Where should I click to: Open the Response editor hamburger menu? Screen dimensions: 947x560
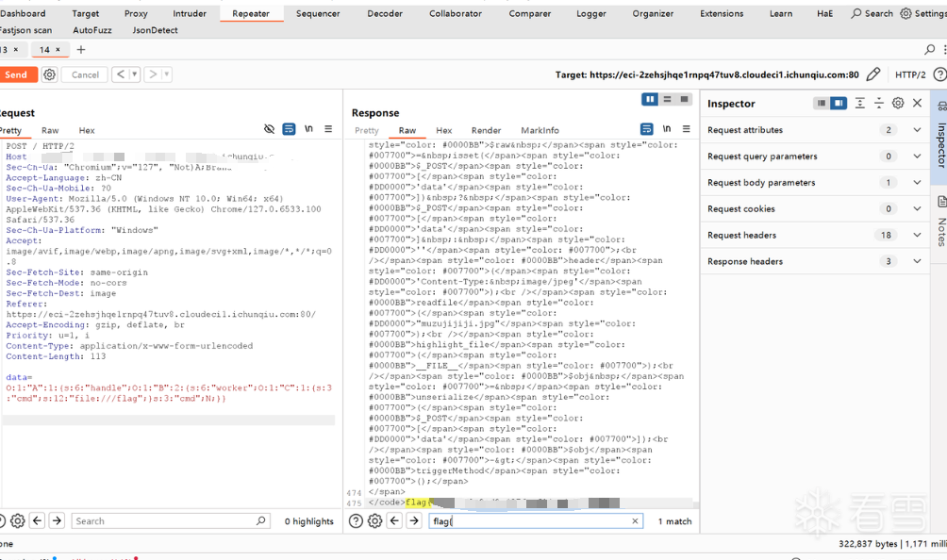pos(687,129)
